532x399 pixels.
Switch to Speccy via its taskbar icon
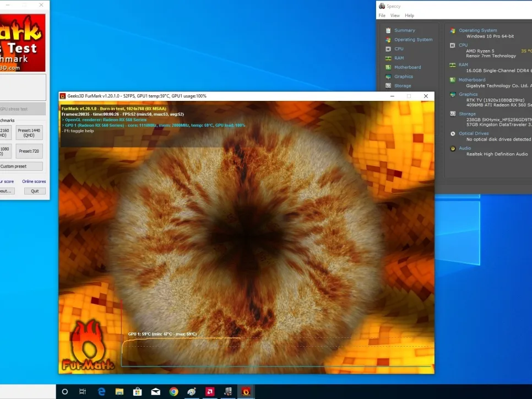228,392
